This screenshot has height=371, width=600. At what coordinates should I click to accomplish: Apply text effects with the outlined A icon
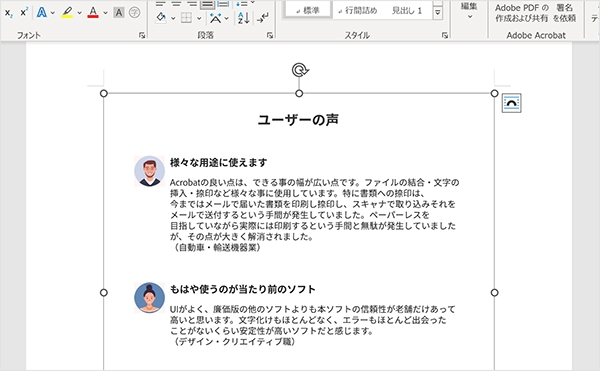pos(42,13)
